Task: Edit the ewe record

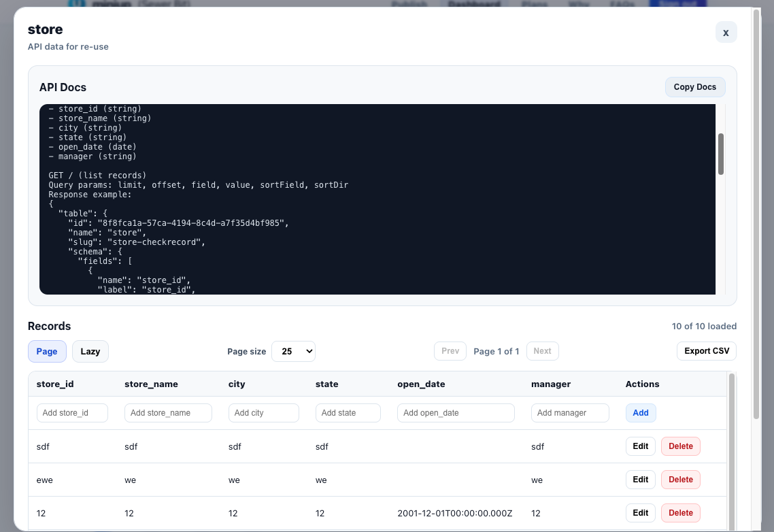Action: (640, 480)
